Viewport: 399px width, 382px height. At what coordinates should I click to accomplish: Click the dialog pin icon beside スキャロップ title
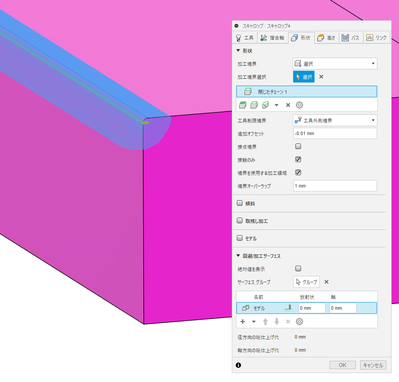coord(237,26)
